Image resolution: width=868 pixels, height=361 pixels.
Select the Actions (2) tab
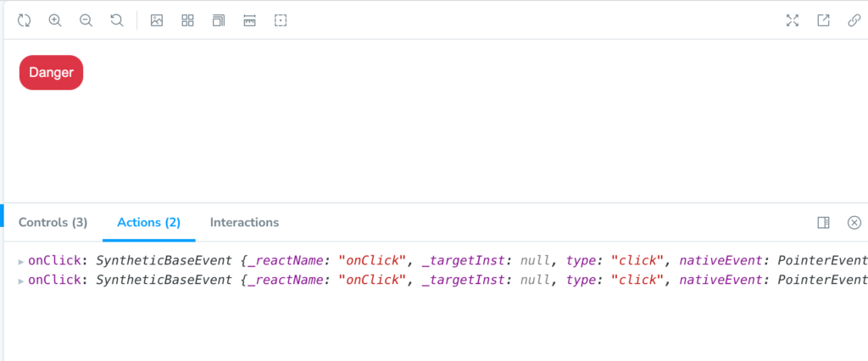coord(149,223)
